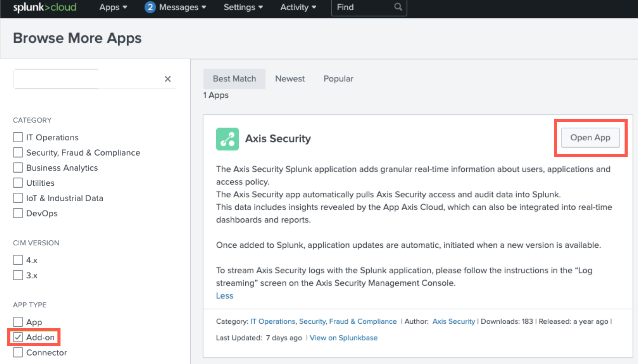Check the Connector app type
Viewport: 638px width, 364px height.
click(x=18, y=352)
